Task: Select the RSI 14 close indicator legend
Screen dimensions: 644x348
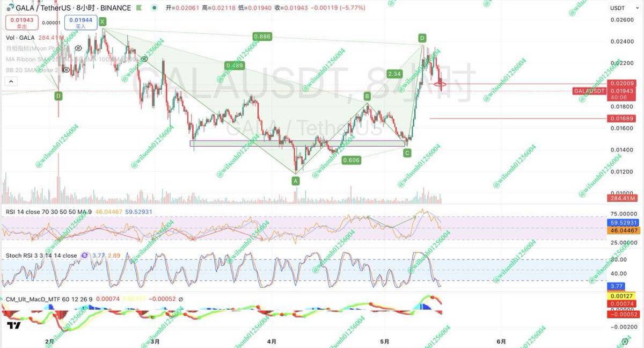Action: (48, 212)
